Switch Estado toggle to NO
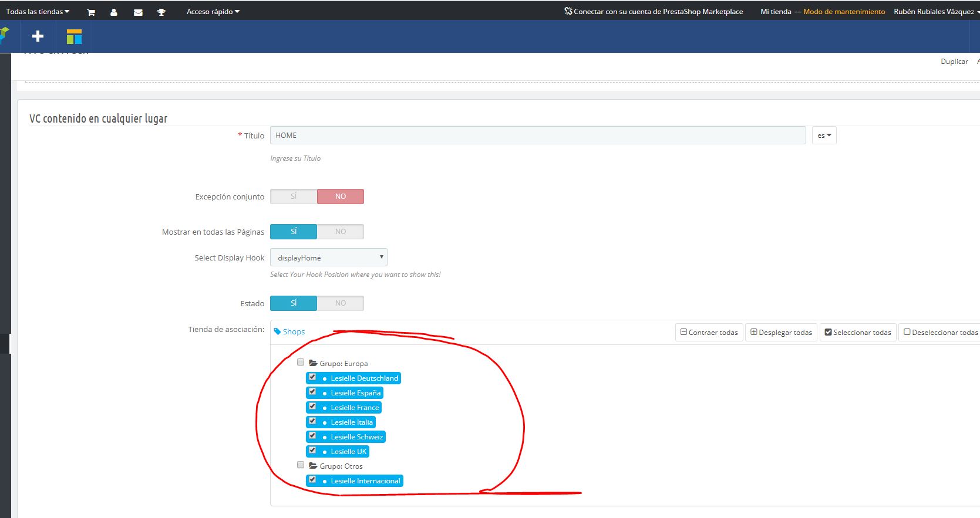This screenshot has height=518, width=980. [341, 303]
